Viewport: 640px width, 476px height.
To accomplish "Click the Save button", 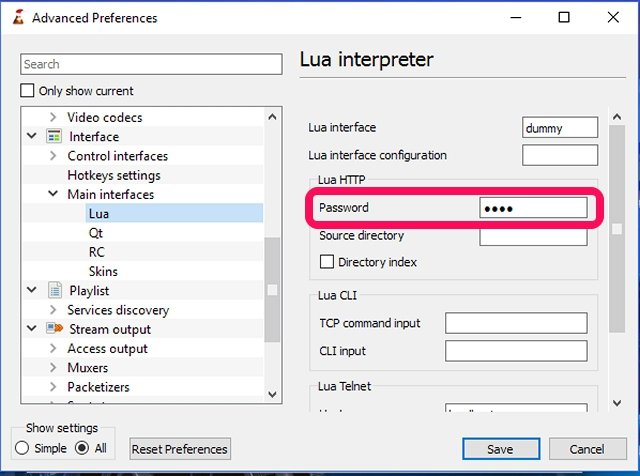I will tap(501, 449).
